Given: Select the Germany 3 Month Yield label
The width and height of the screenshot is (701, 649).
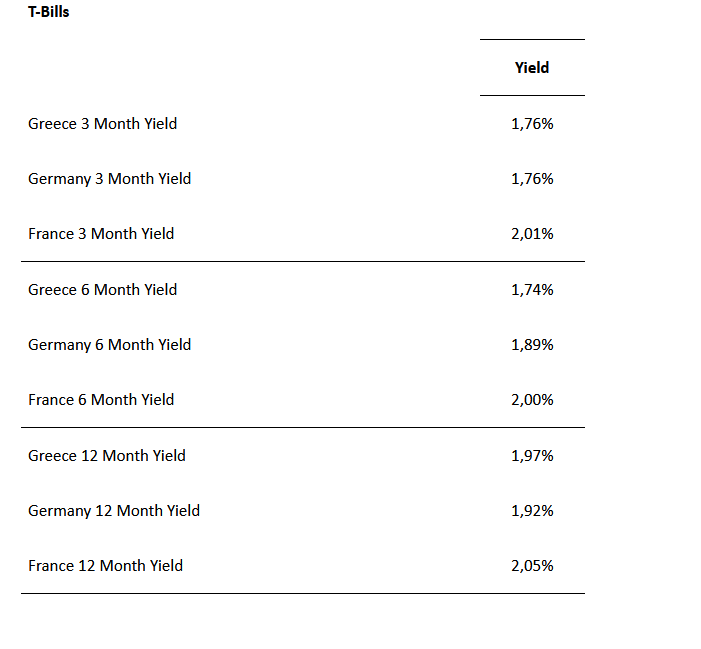Looking at the screenshot, I should (x=109, y=179).
